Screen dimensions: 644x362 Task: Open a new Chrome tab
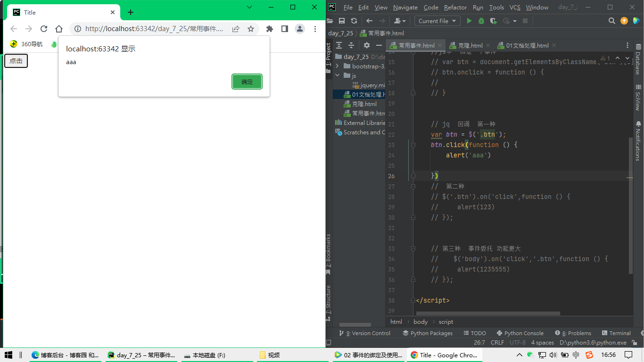[131, 12]
